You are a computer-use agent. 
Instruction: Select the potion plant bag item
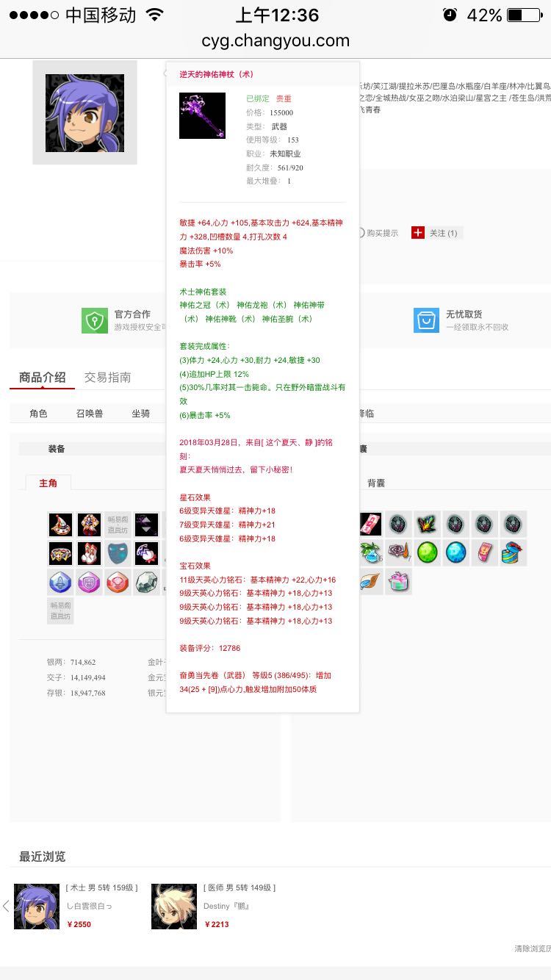click(370, 552)
